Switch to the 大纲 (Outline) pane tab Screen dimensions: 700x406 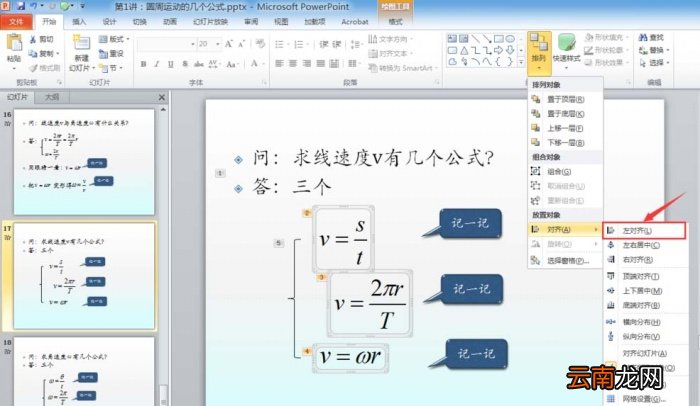point(52,96)
